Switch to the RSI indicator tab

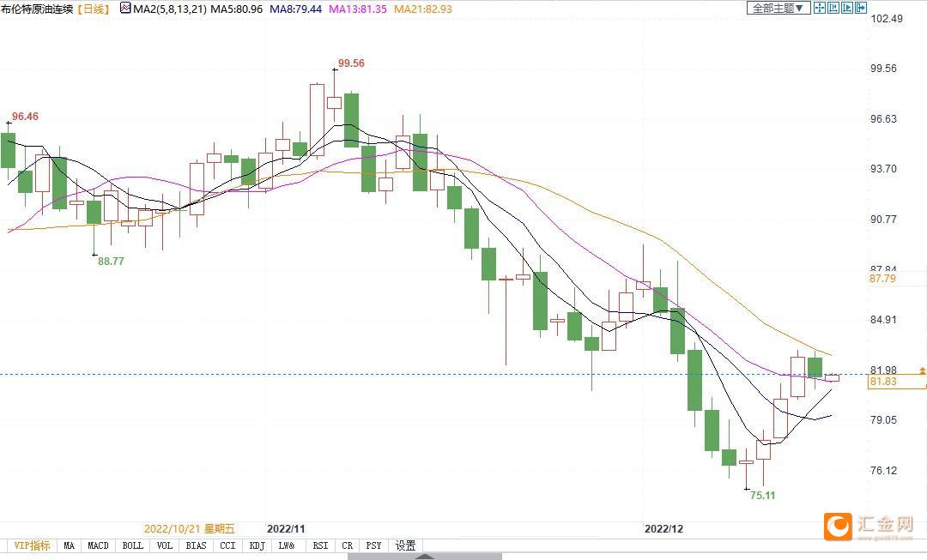(320, 545)
